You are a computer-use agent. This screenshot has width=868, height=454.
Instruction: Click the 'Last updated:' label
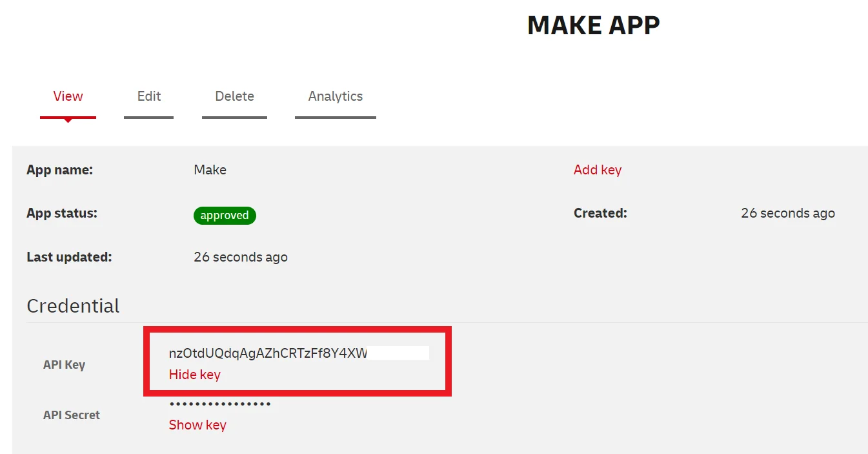(69, 257)
